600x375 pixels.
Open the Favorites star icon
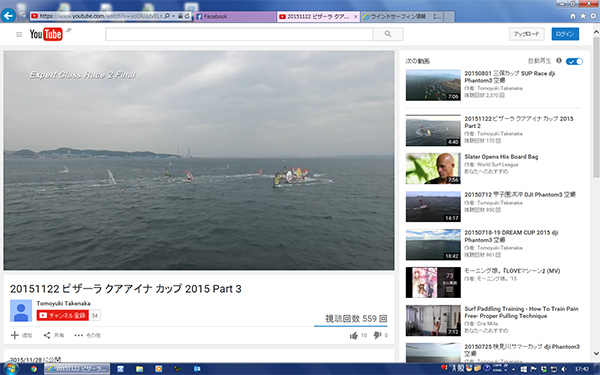pyautogui.click(x=583, y=16)
